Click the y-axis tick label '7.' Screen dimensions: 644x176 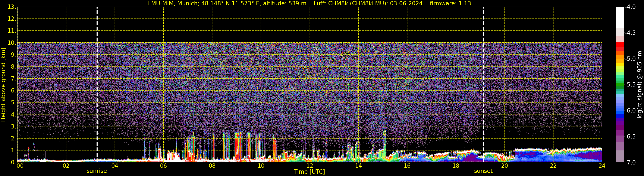pos(13,79)
